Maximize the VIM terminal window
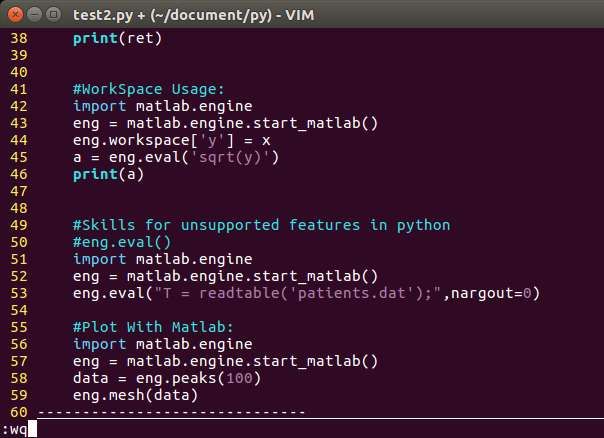This screenshot has width=604, height=438. pyautogui.click(x=53, y=15)
